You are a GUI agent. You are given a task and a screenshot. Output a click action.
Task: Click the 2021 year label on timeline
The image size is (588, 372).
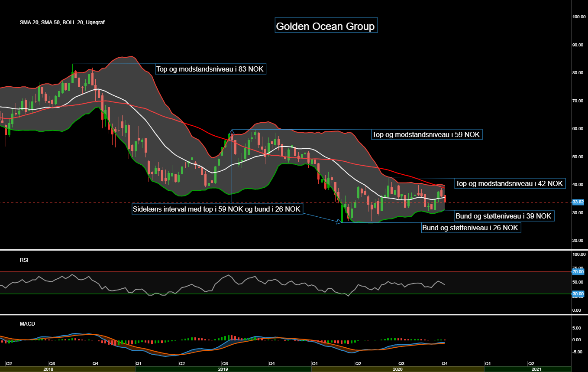(536, 369)
